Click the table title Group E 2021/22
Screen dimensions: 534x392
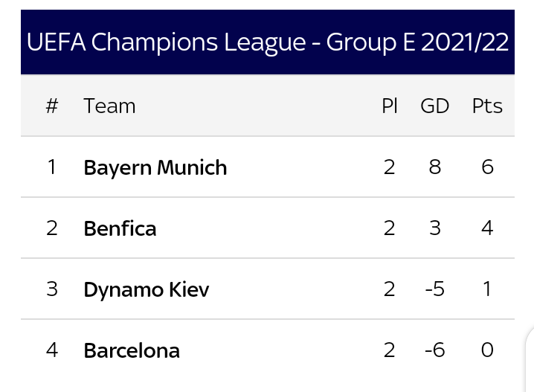tap(268, 42)
